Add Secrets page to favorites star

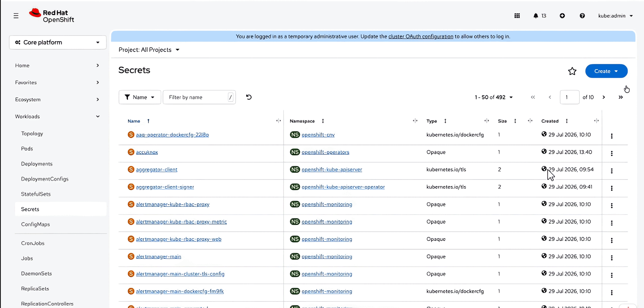[x=572, y=71]
